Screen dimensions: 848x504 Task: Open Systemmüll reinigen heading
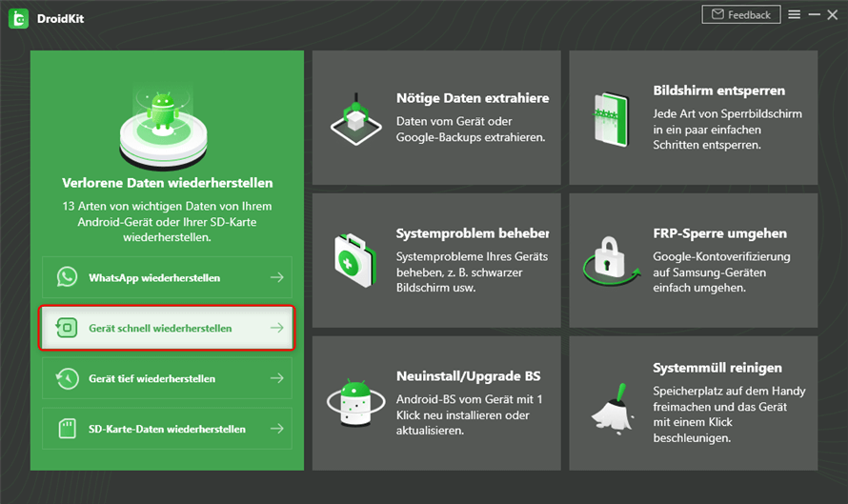[x=717, y=368]
